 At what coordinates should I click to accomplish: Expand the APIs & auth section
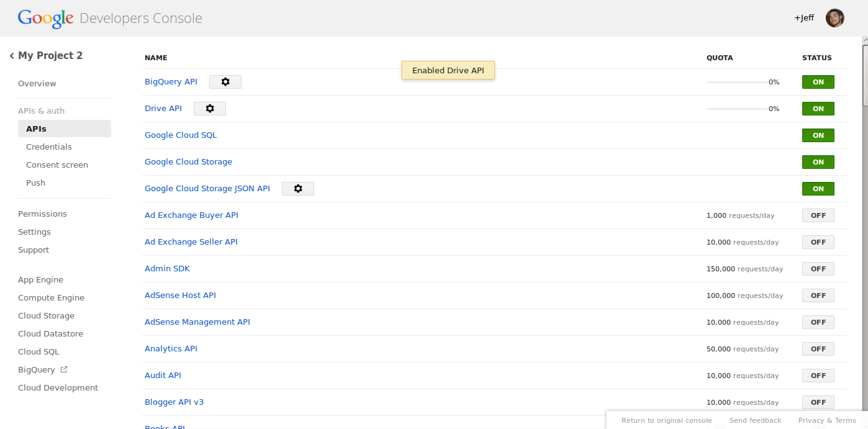coord(41,111)
